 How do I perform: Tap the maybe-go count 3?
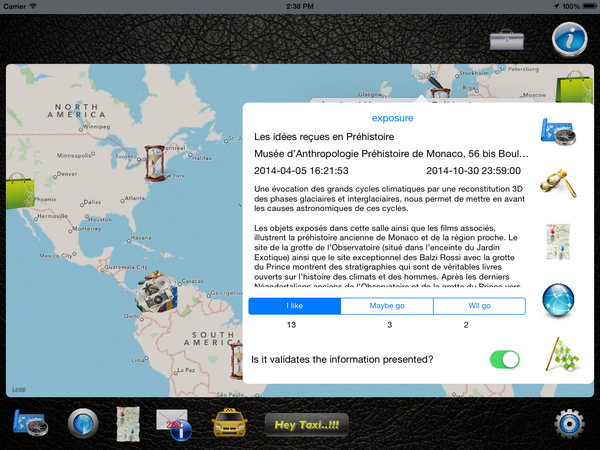point(390,325)
